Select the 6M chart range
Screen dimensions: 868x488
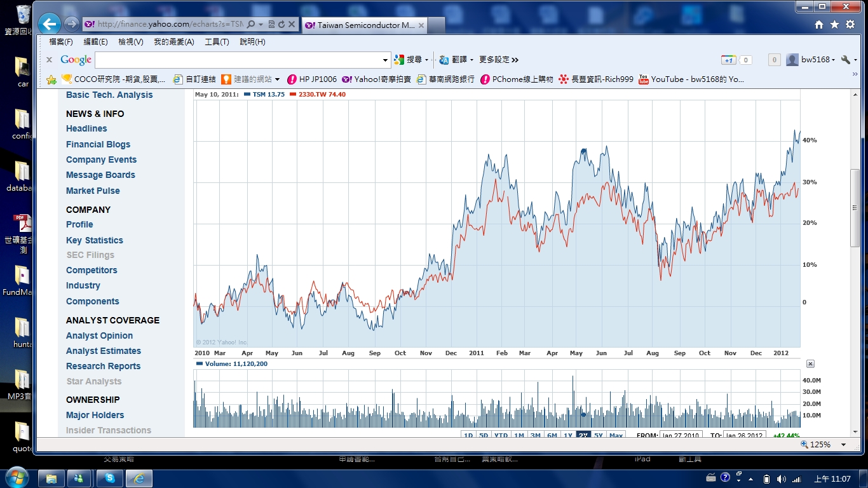pos(552,435)
